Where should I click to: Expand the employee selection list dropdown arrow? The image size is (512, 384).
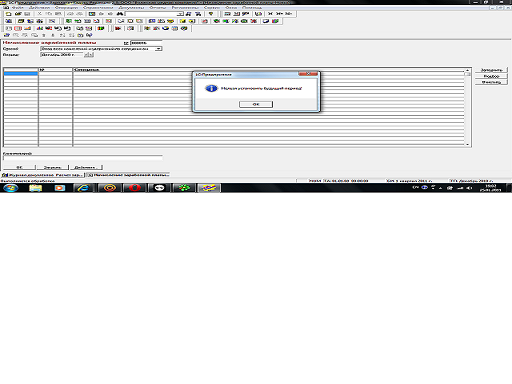[159, 49]
